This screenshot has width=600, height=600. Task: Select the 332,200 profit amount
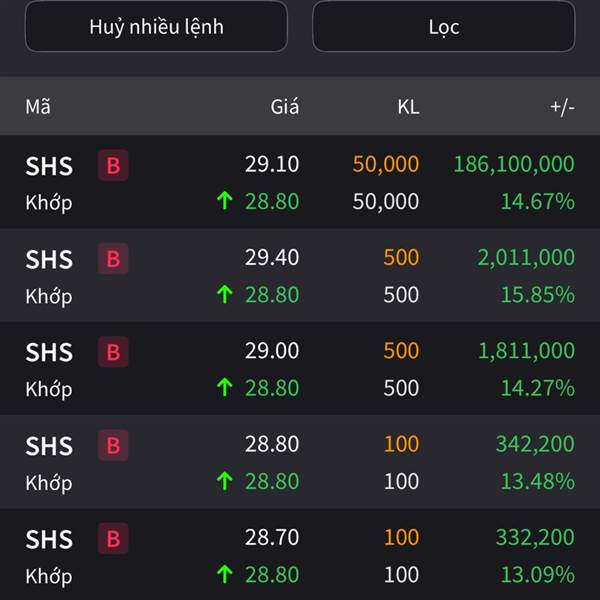coord(535,537)
